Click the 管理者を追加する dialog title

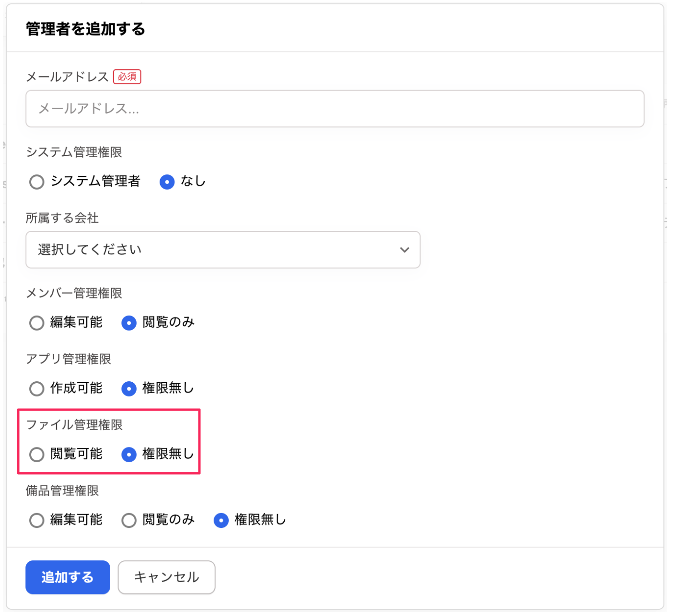(85, 29)
